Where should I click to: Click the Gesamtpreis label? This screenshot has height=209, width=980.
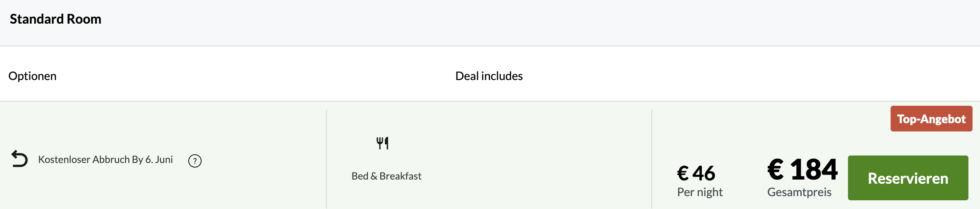(x=799, y=192)
